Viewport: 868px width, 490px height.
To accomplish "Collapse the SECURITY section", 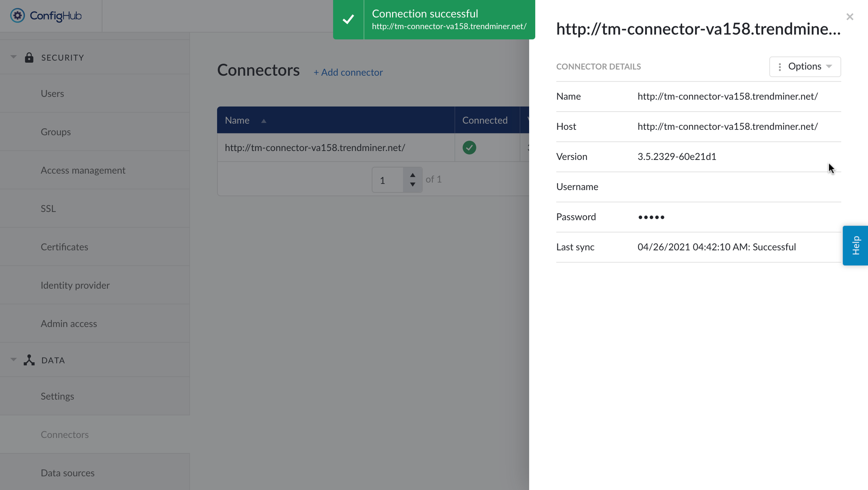I will 13,57.
